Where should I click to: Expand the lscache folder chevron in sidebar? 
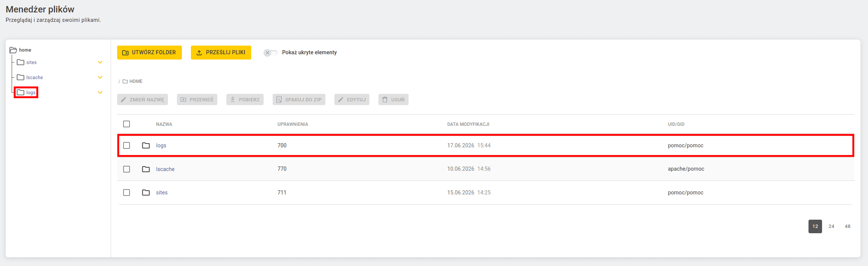(100, 77)
